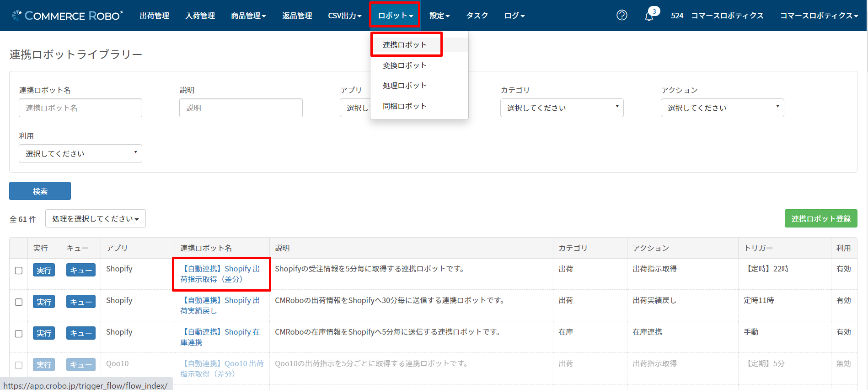Focus the 説明 input field
The image size is (868, 390).
pos(241,108)
